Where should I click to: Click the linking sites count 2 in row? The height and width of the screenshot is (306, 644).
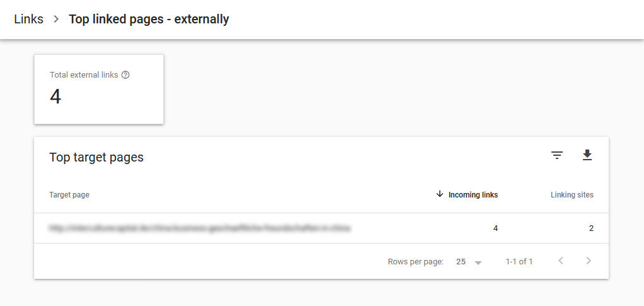(x=591, y=228)
